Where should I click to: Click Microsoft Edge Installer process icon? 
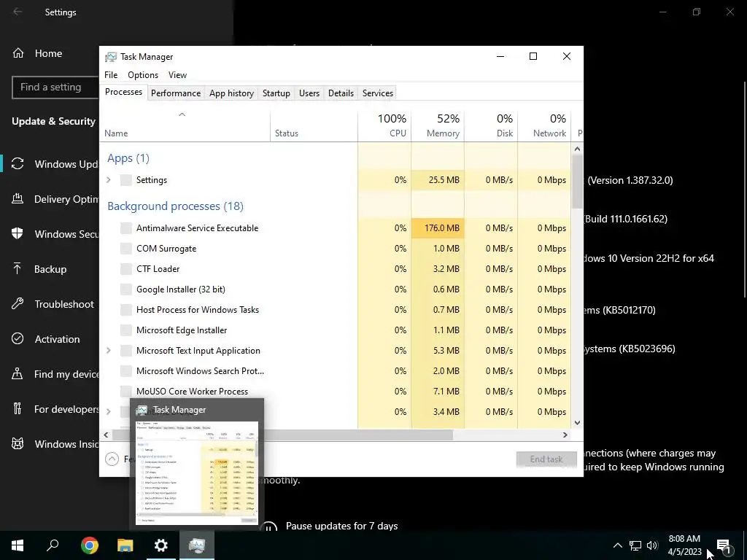coord(125,330)
